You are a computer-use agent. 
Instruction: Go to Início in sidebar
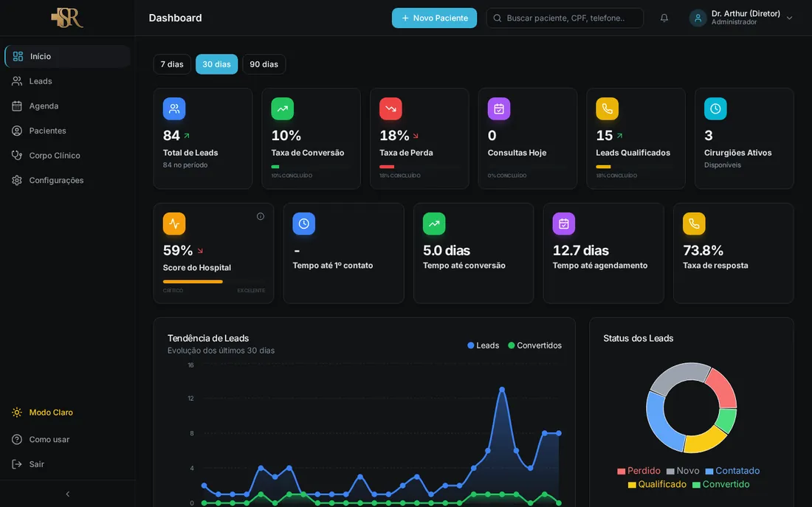(x=67, y=56)
